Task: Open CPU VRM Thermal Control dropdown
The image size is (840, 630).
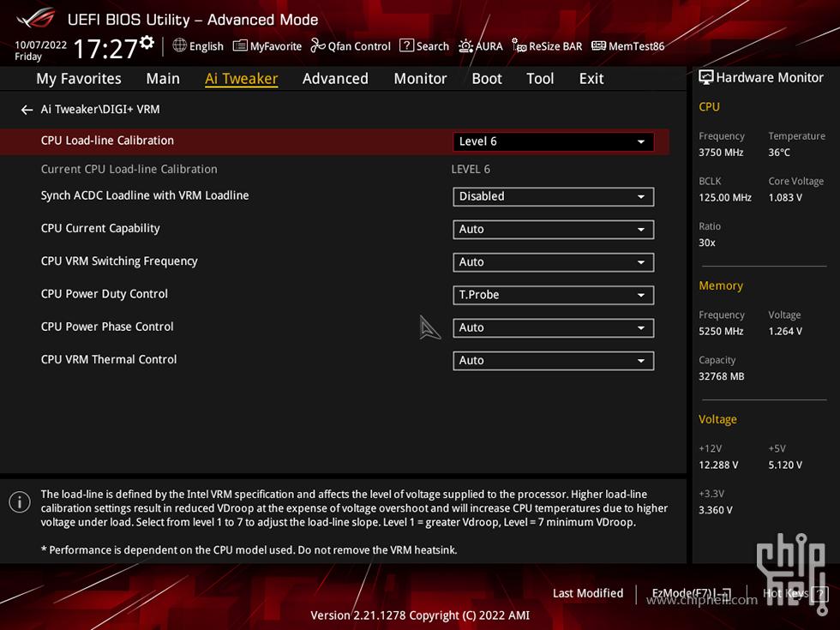Action: point(553,361)
